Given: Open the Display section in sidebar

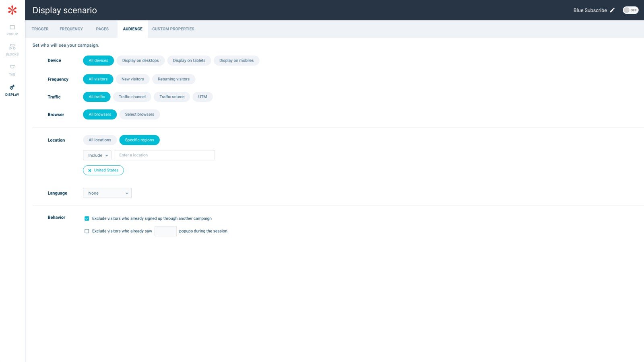Looking at the screenshot, I should (12, 90).
